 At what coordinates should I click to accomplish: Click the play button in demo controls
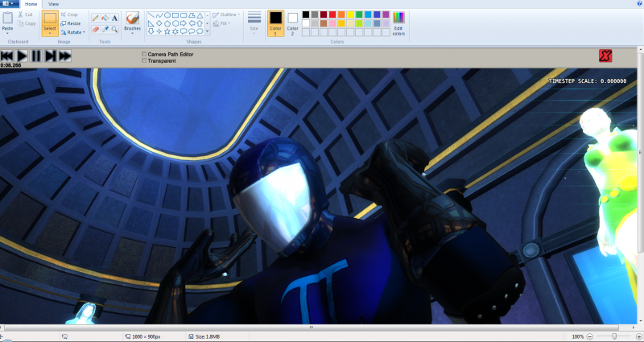(x=22, y=56)
